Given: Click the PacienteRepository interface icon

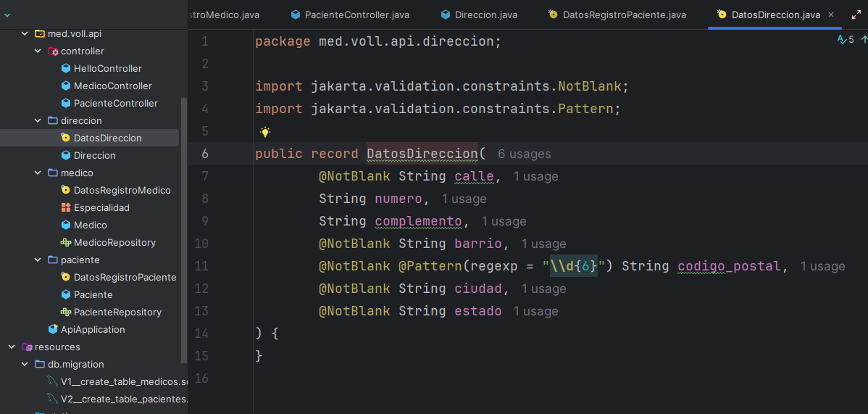Looking at the screenshot, I should pos(65,312).
